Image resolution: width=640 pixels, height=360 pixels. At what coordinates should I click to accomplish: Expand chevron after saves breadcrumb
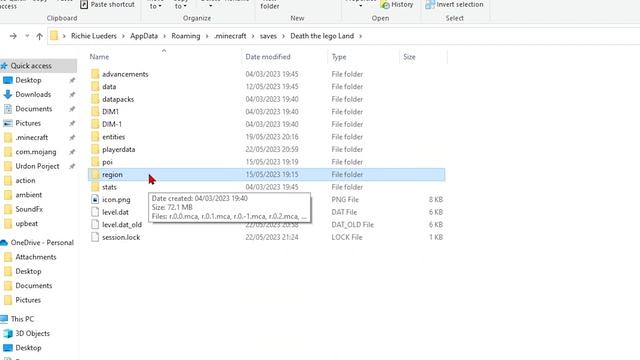click(283, 36)
